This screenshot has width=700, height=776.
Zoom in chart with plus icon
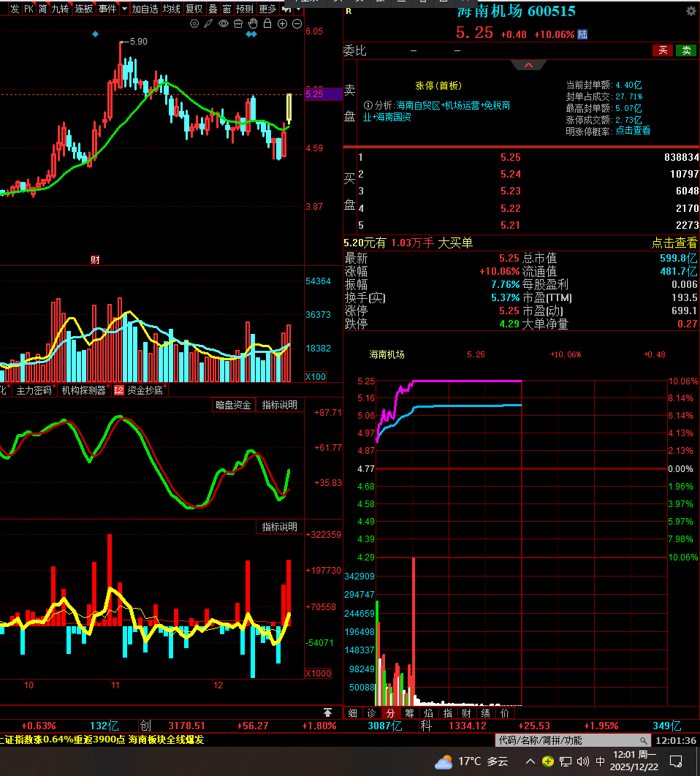click(x=282, y=24)
